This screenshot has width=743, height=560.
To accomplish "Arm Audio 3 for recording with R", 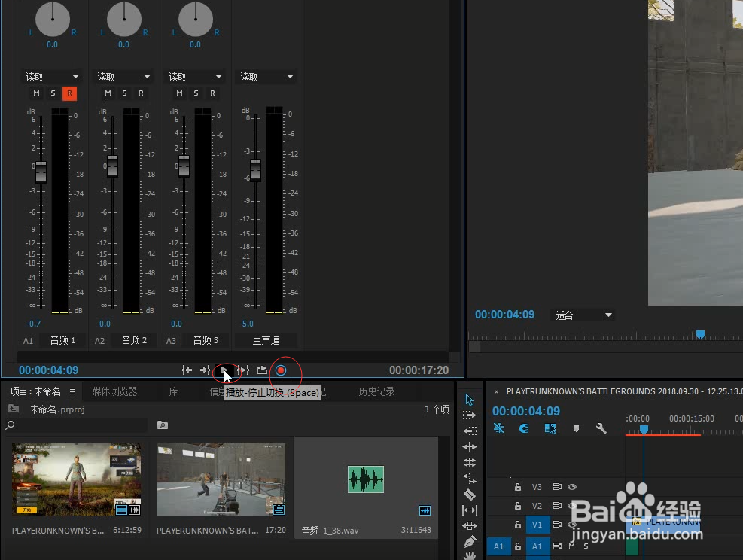I will pyautogui.click(x=213, y=93).
